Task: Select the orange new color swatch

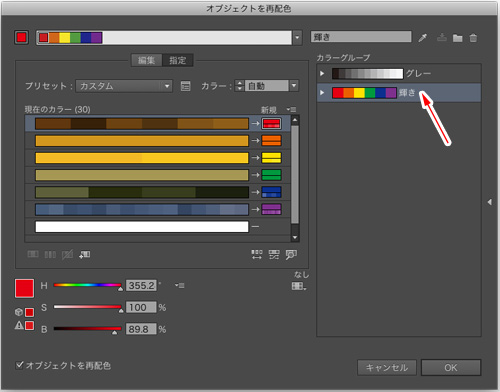Action: point(271,141)
